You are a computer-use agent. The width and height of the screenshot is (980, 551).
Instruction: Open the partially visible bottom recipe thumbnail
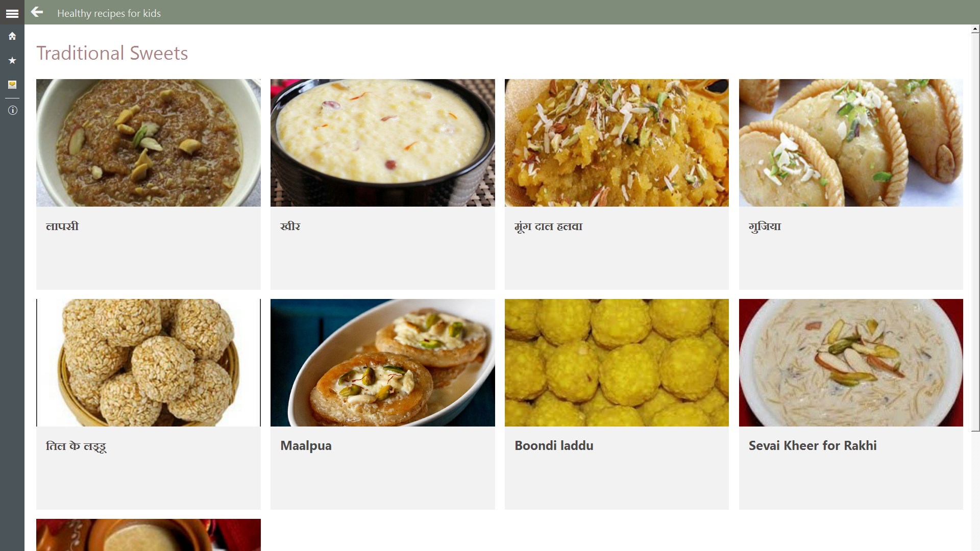(x=149, y=535)
